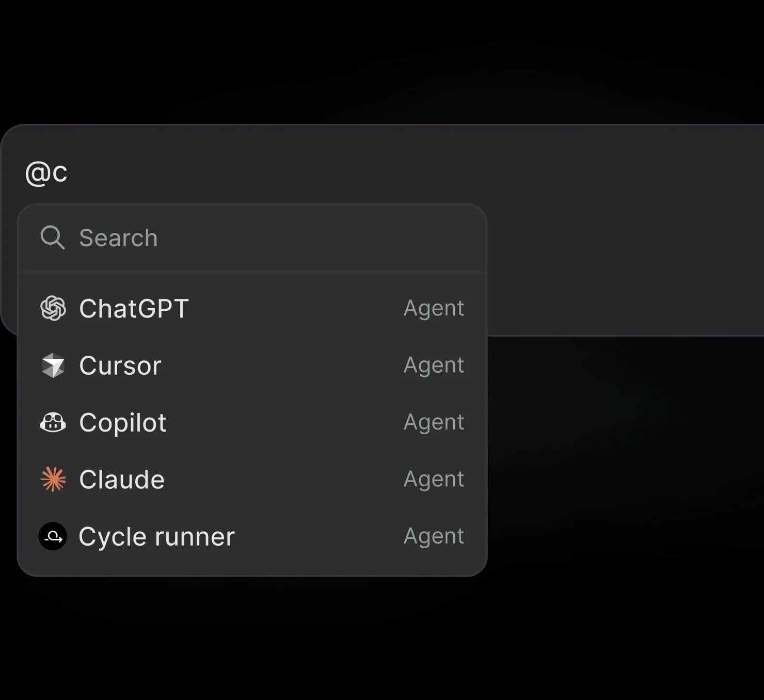This screenshot has width=764, height=700.
Task: Click the Agent tag next to Cursor
Action: [x=434, y=365]
